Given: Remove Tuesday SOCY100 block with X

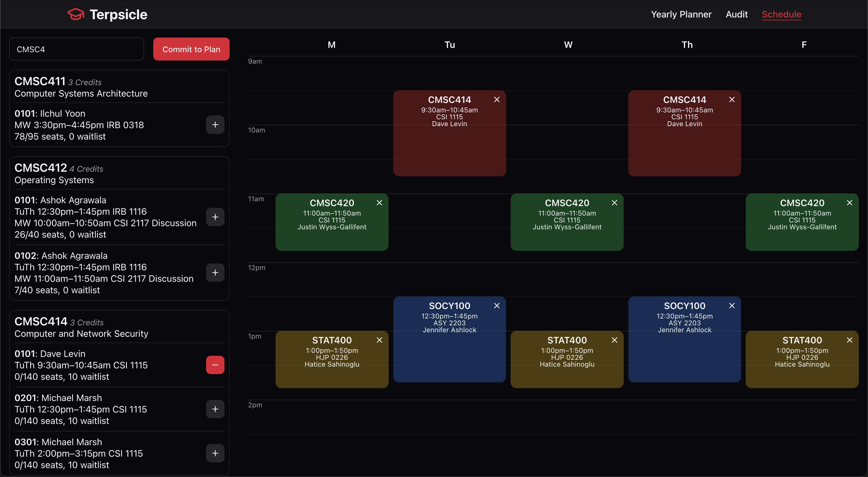Looking at the screenshot, I should pos(497,306).
